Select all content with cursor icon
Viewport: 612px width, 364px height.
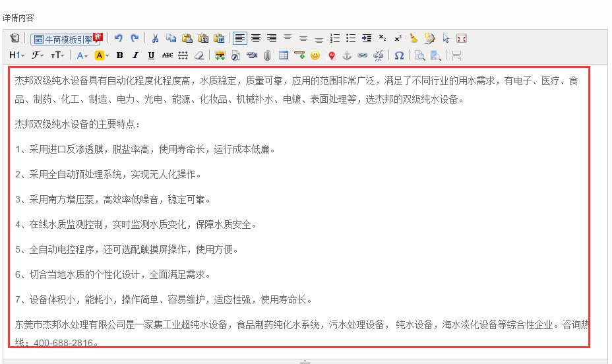(x=446, y=38)
